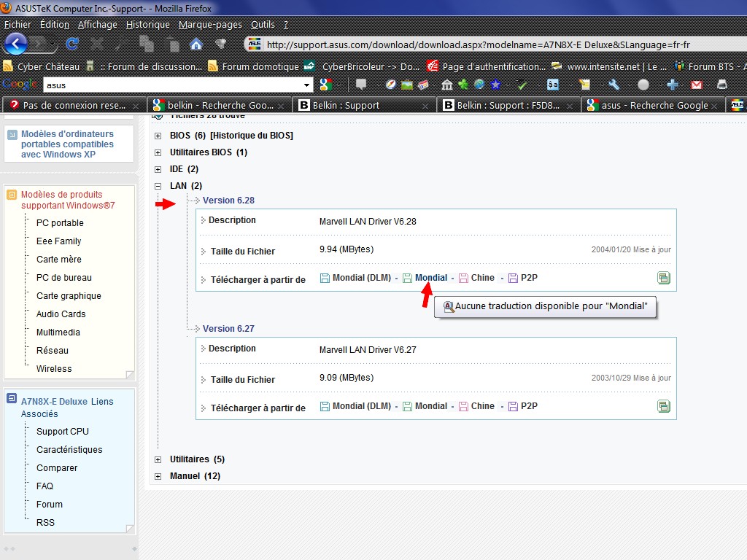Open the Forum domotique bookmark

tap(254, 66)
